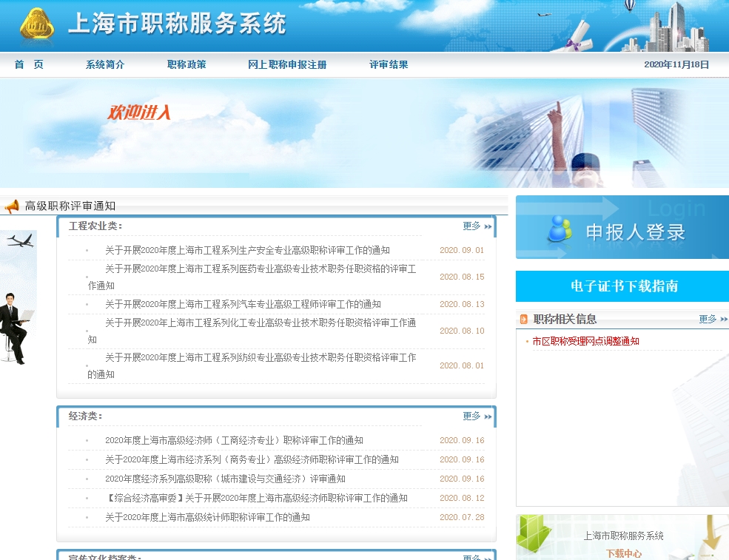Click the 经济类 section heading
Viewport: 729px width, 560px height.
click(86, 416)
